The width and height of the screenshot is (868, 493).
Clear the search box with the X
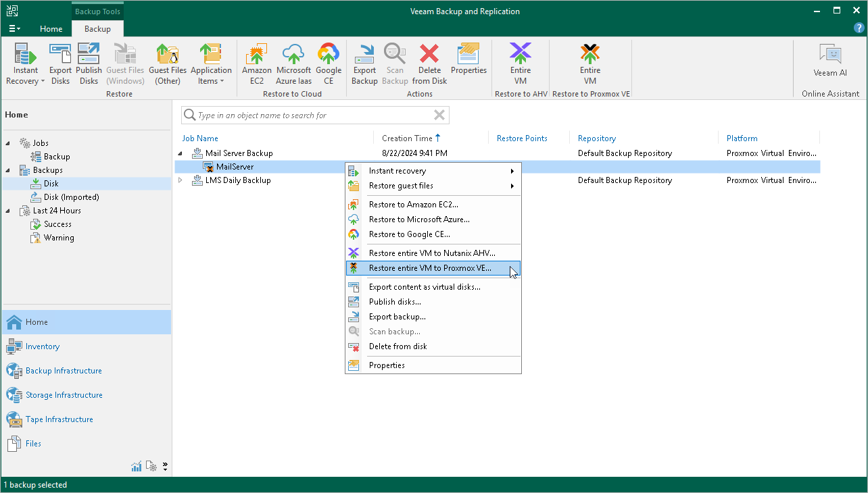439,115
